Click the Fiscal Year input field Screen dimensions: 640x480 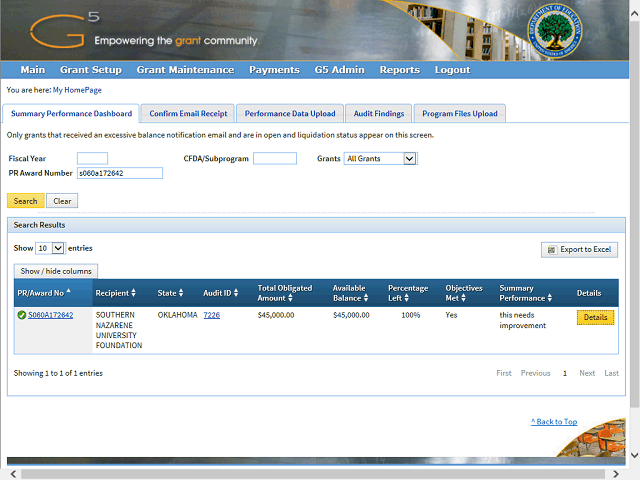pyautogui.click(x=92, y=158)
